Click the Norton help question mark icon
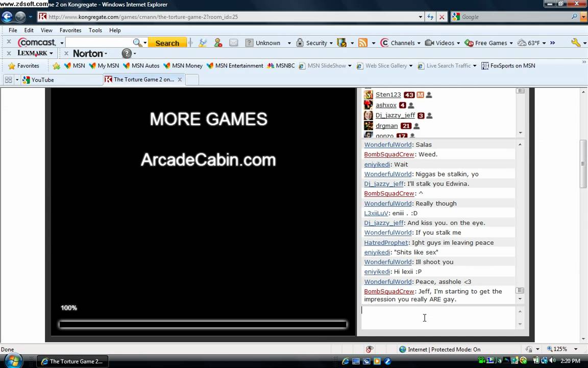 pos(127,53)
